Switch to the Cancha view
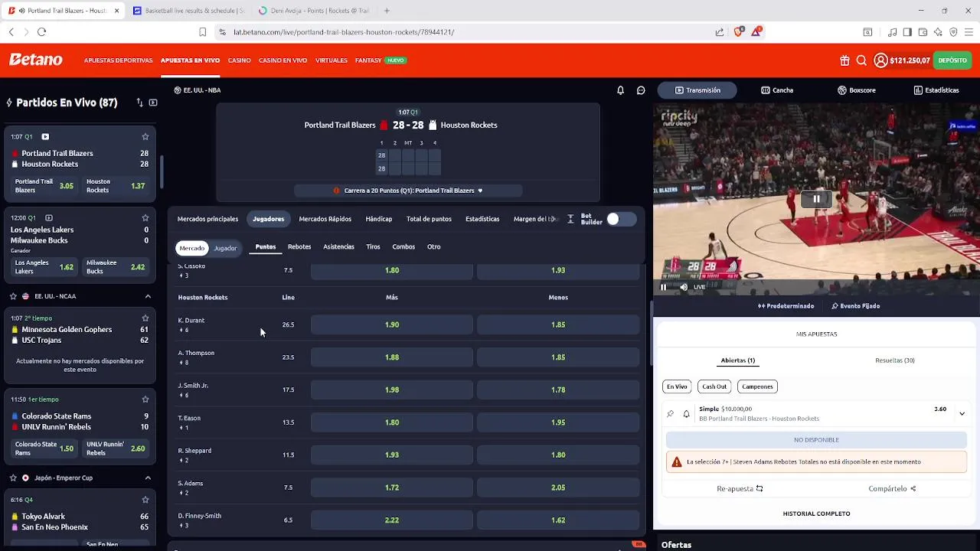Screen dimensions: 980x551 coord(776,90)
